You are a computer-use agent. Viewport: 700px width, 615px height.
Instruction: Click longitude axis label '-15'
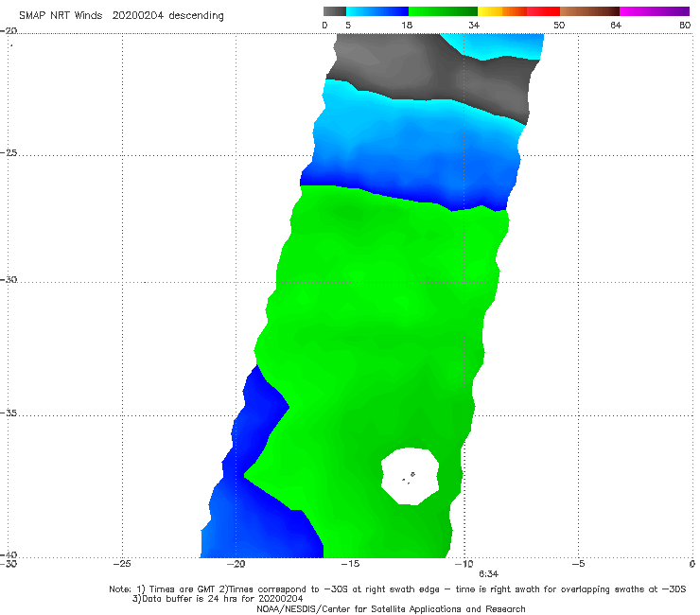coord(350,564)
